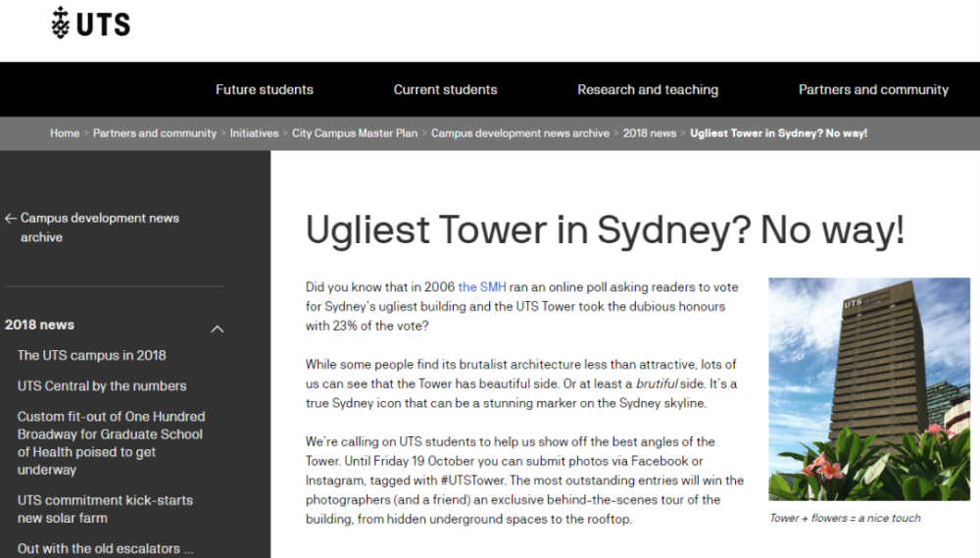This screenshot has height=558, width=980.
Task: Open Initiatives breadcrumb link
Action: coord(254,133)
